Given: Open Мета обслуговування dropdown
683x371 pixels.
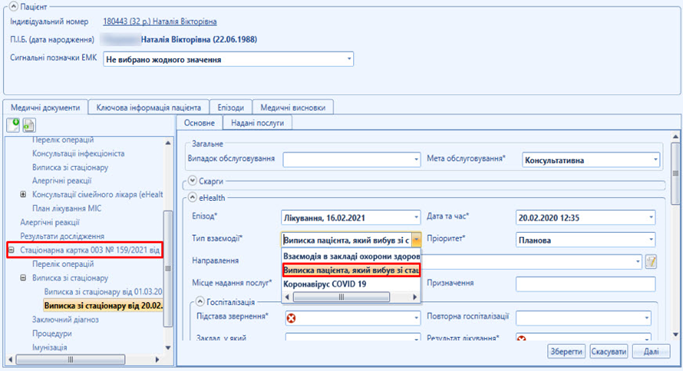Looking at the screenshot, I should click(655, 160).
